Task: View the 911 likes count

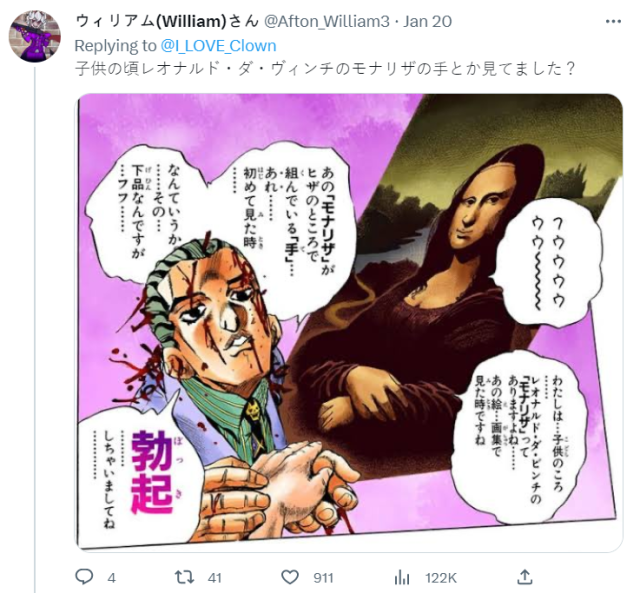Action: pyautogui.click(x=323, y=578)
